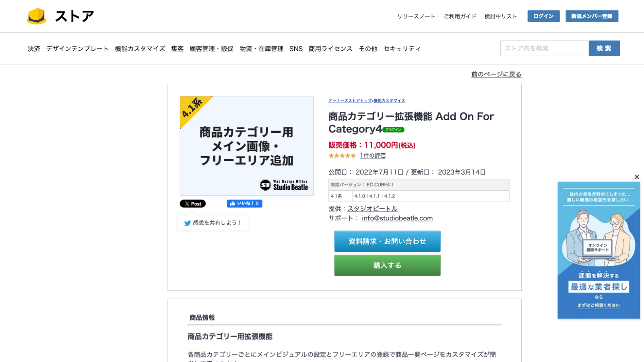
Task: Open the 検討中リスト link
Action: pyautogui.click(x=501, y=16)
